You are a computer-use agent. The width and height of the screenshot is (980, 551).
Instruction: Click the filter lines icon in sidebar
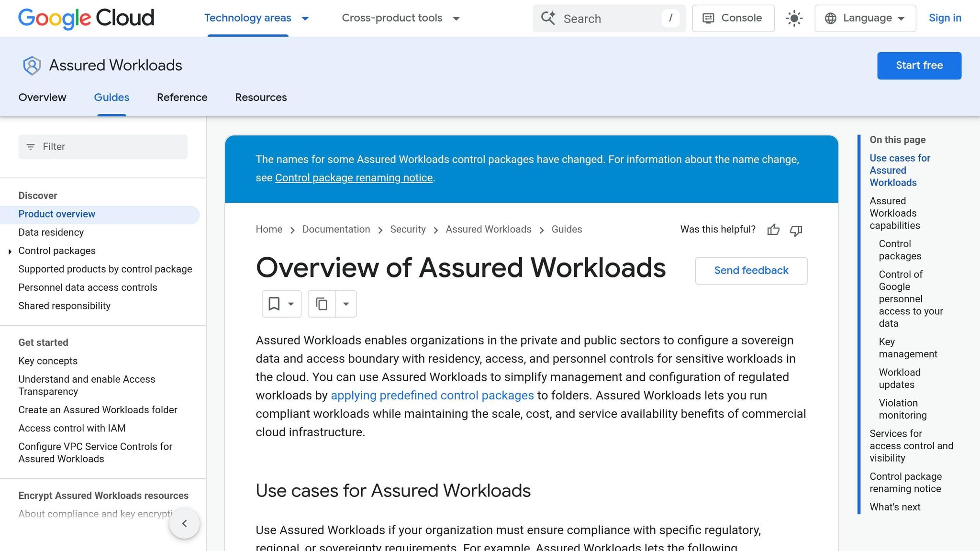(x=31, y=147)
